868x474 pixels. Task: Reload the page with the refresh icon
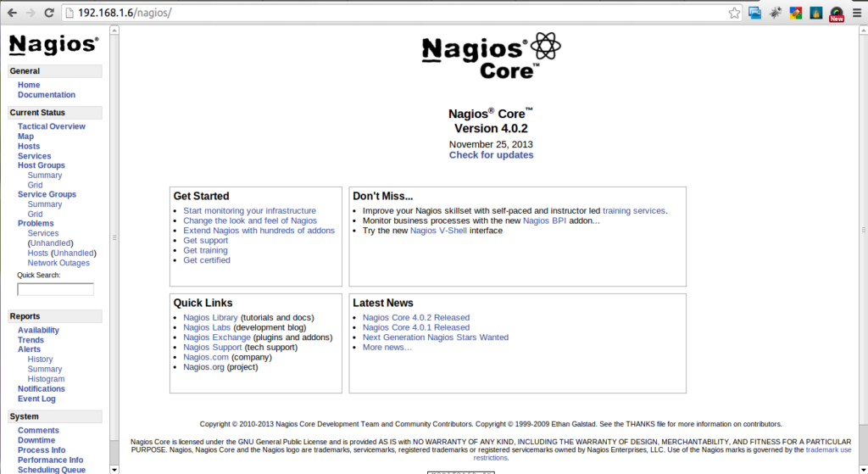(x=48, y=13)
